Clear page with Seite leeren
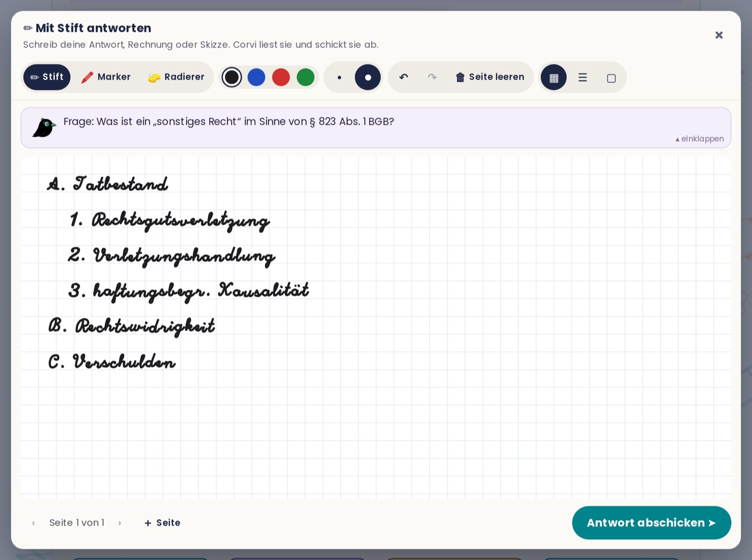 490,77
